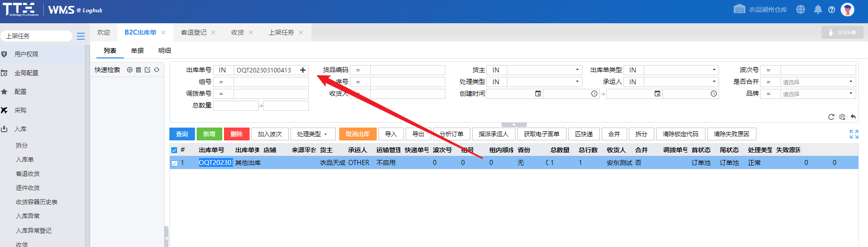Toggle the fullscreen expand icon above table
The image size is (868, 247).
coord(854,134)
